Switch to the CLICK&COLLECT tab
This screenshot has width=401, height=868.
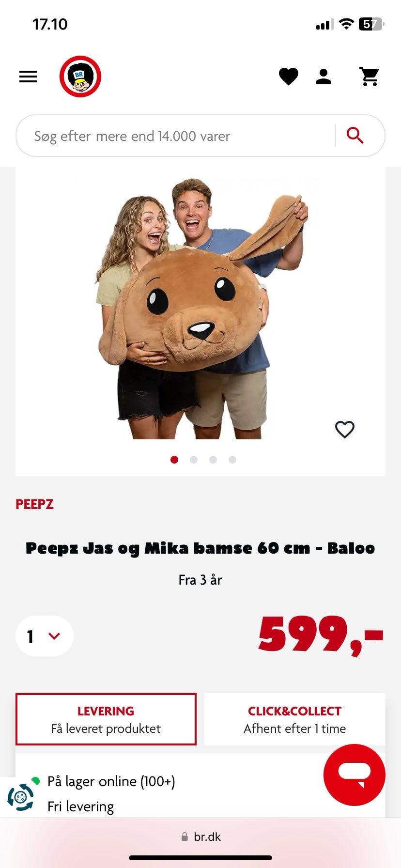coord(295,719)
